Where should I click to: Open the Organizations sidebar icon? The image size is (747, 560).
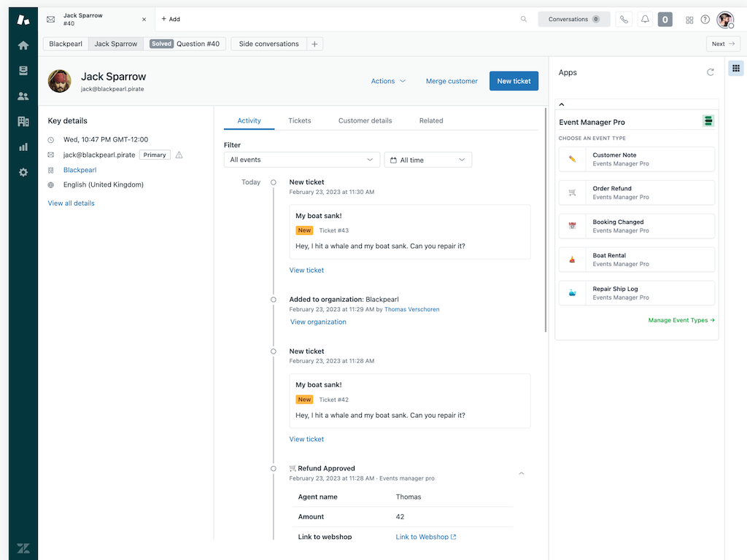(x=23, y=121)
